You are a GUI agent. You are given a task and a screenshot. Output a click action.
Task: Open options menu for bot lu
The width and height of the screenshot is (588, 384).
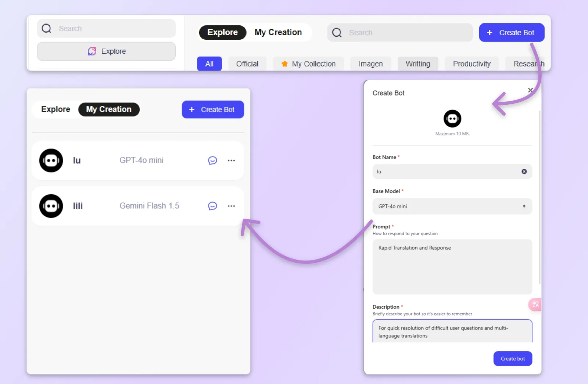tap(232, 160)
